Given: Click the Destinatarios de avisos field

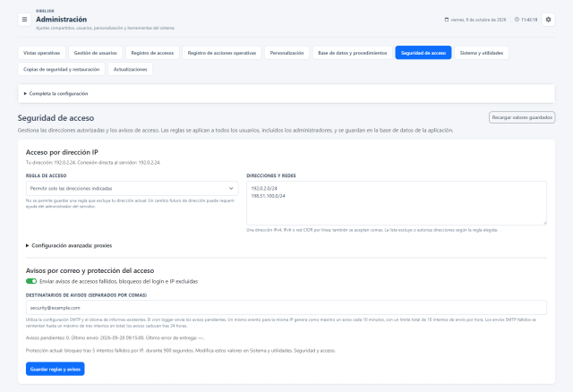Looking at the screenshot, I should pyautogui.click(x=286, y=308).
